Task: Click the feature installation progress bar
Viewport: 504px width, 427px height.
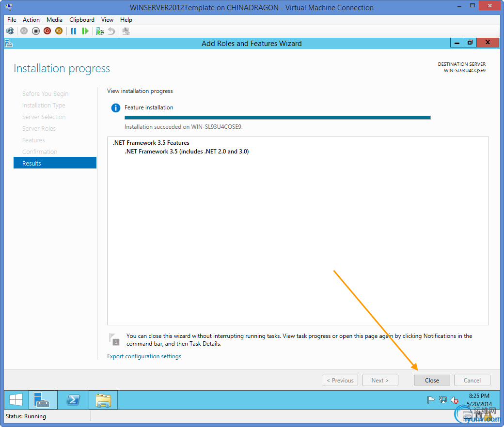Action: click(x=278, y=118)
